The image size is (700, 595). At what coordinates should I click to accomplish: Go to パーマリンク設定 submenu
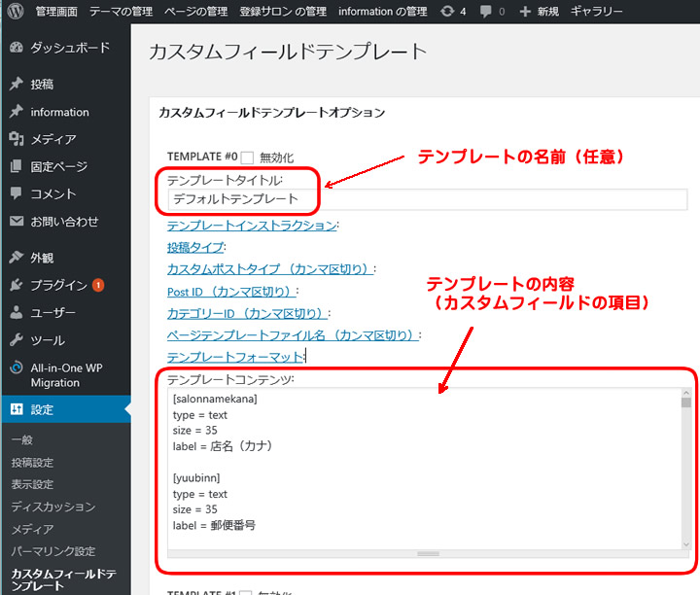click(53, 551)
